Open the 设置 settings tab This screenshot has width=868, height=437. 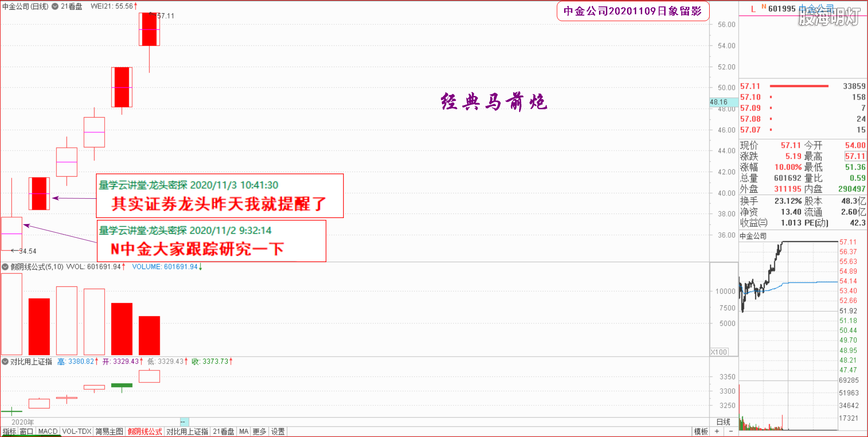[278, 431]
